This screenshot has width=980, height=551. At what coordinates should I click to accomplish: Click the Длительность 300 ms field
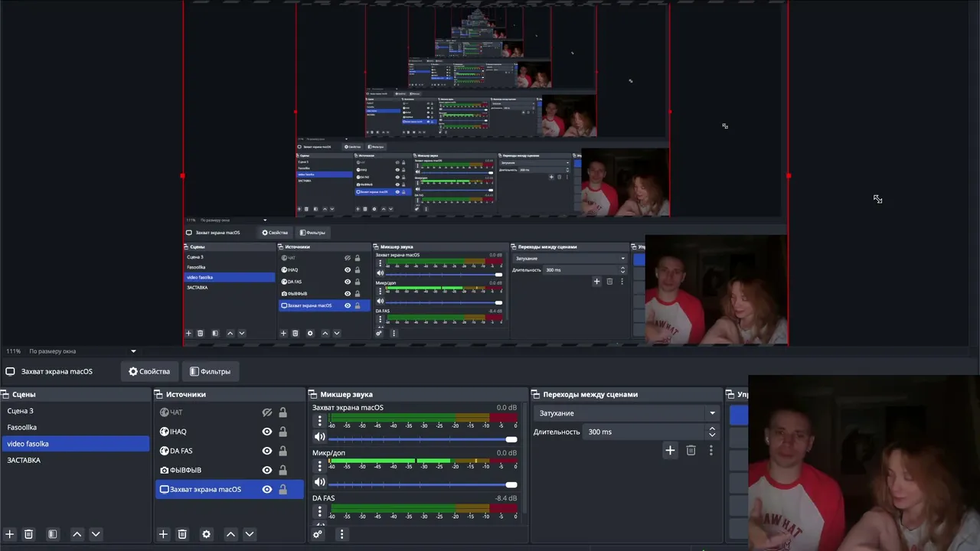pyautogui.click(x=652, y=432)
